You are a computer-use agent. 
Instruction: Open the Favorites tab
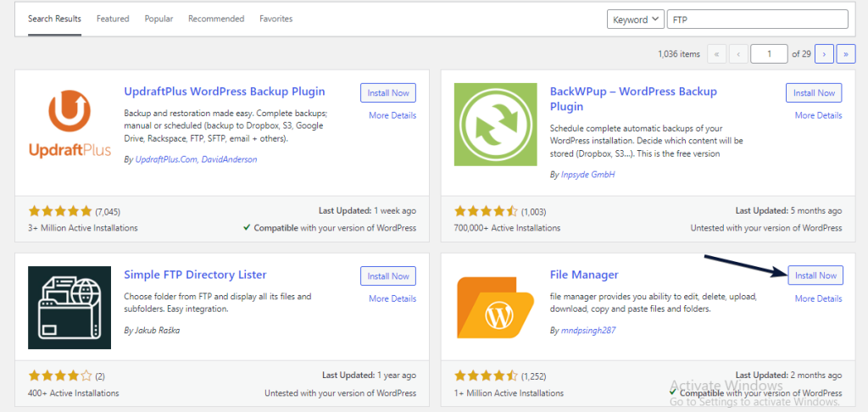[275, 19]
